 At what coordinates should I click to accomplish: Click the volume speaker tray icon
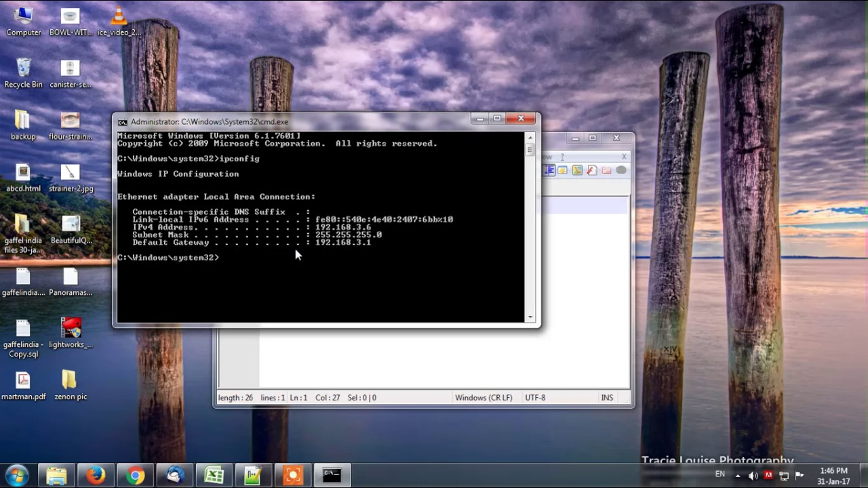click(x=753, y=475)
